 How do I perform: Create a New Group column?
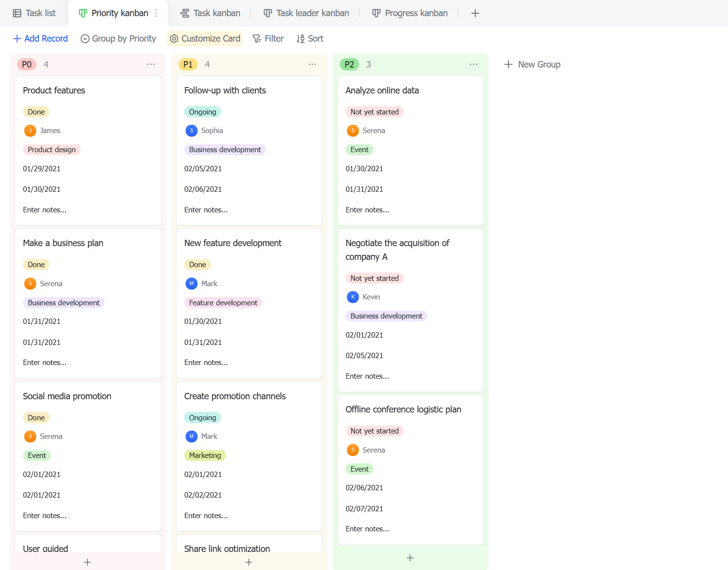coord(532,65)
